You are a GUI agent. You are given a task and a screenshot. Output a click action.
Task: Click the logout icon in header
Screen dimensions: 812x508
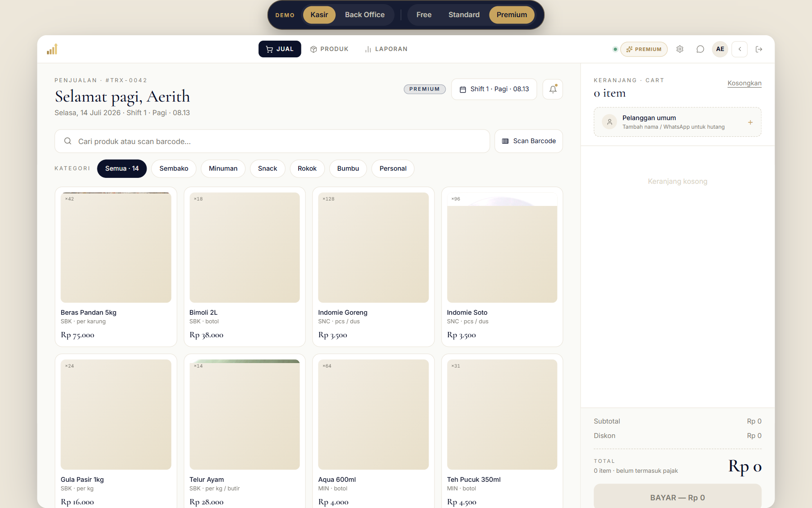point(759,49)
